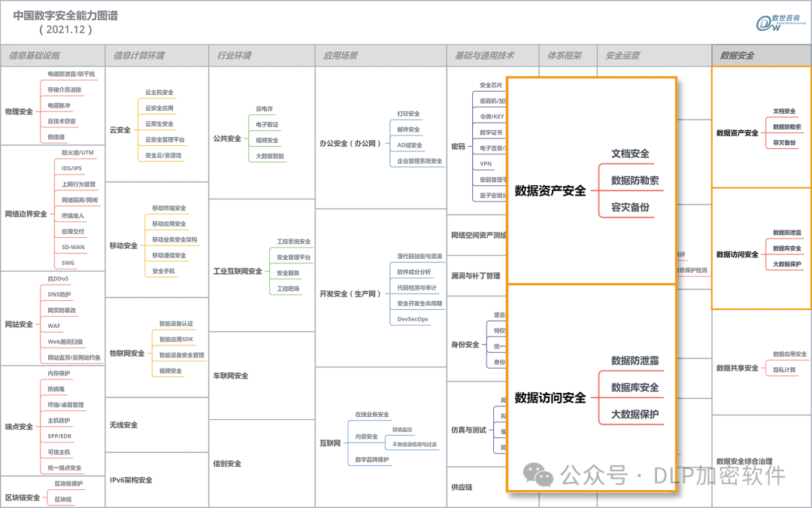Click the 中国数字安全能力图谱 title
Image resolution: width=812 pixels, height=508 pixels.
(65, 16)
